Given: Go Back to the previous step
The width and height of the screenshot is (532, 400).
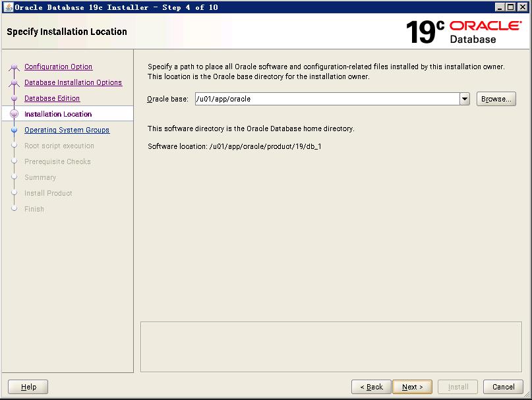Looking at the screenshot, I should [371, 387].
